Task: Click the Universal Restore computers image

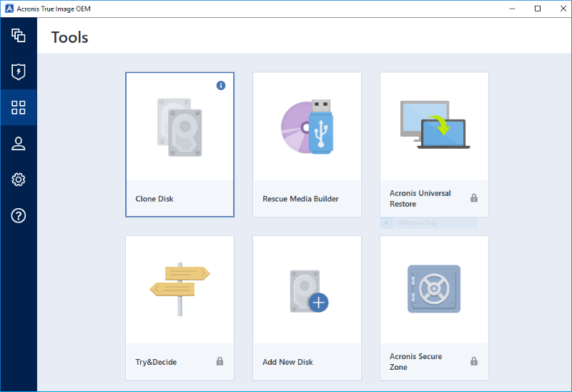Action: tap(435, 124)
